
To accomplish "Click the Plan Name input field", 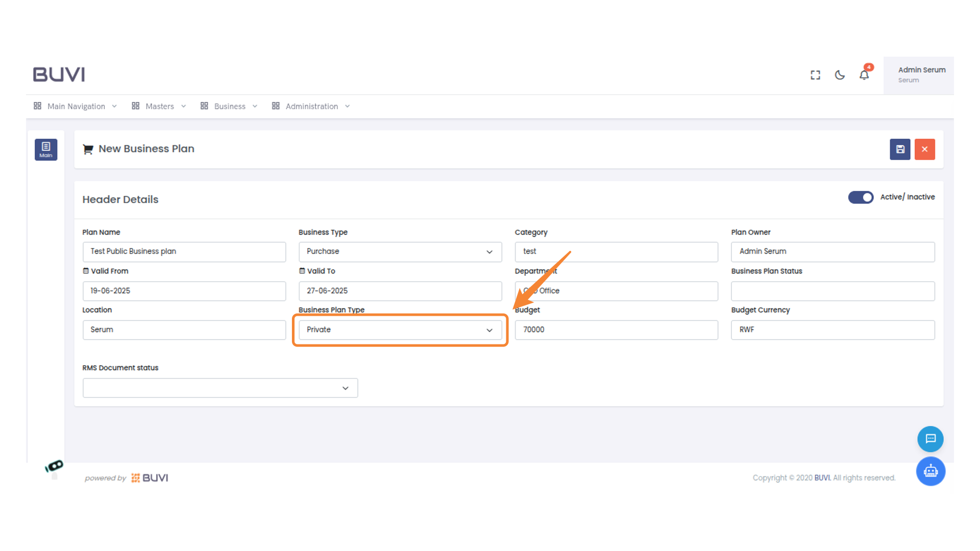I will point(184,252).
